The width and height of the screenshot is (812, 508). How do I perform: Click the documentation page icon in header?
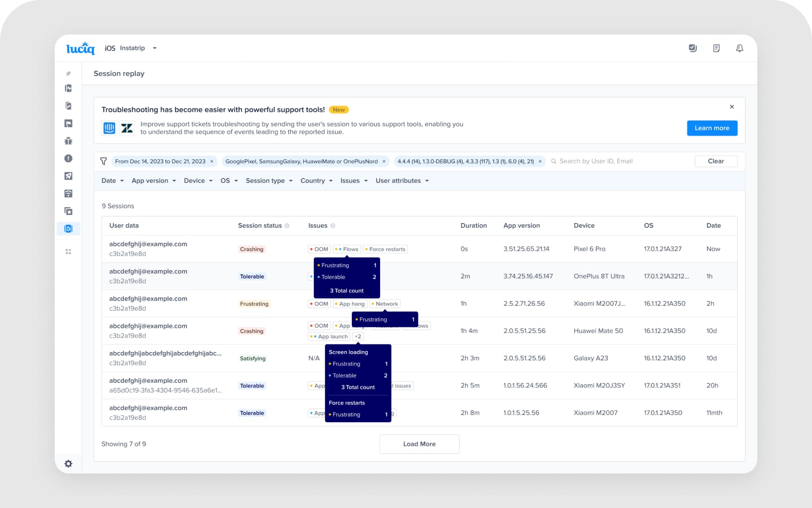(716, 48)
